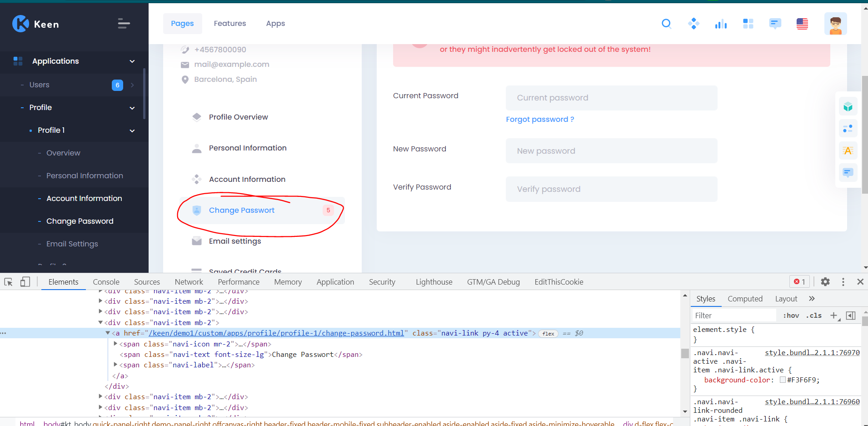Screen dimensions: 868x426
Task: Open the Computed tab in Styles panel
Action: tap(745, 298)
